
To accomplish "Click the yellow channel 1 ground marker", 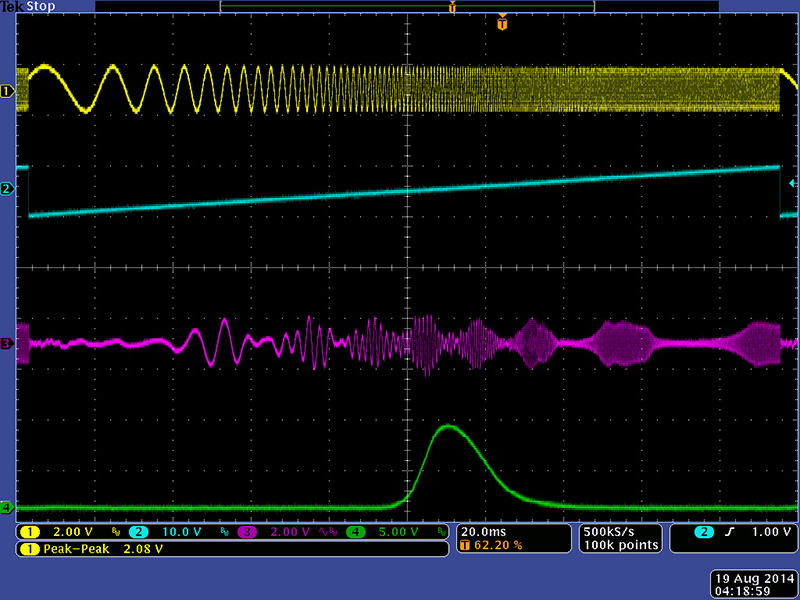I will click(7, 91).
